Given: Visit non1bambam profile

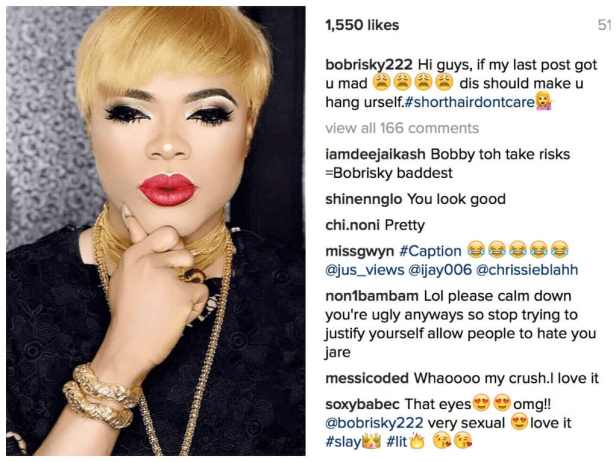Looking at the screenshot, I should pyautogui.click(x=372, y=296).
